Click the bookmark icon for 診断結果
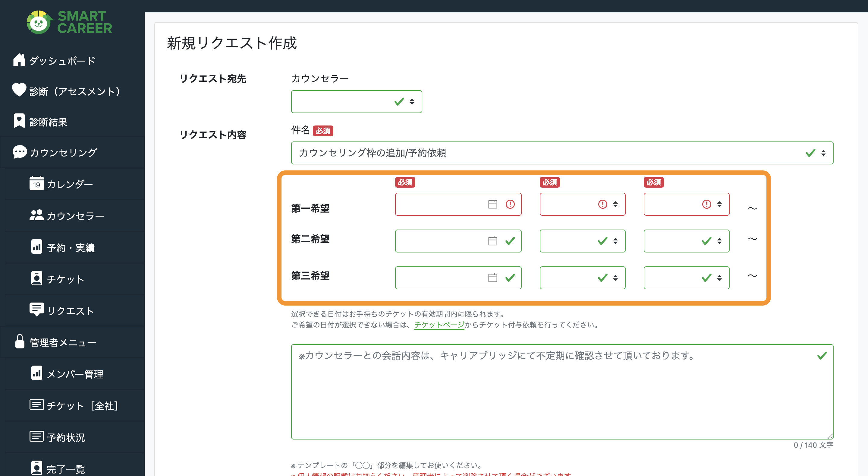Image resolution: width=868 pixels, height=476 pixels. coord(19,121)
